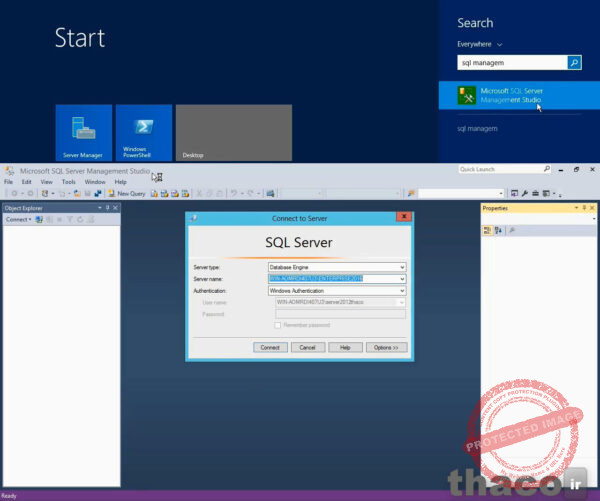This screenshot has height=501, width=600.
Task: Open the Tools menu
Action: (x=68, y=182)
